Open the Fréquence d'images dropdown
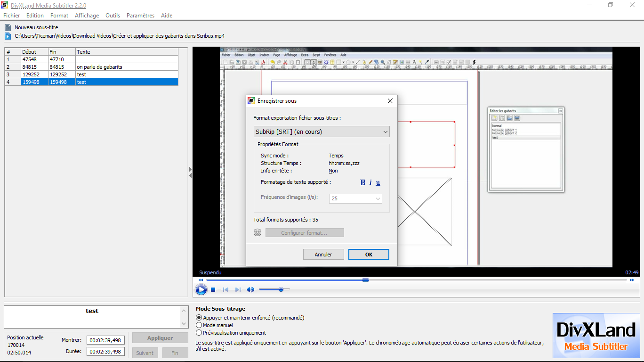This screenshot has height=362, width=644. pos(355,198)
